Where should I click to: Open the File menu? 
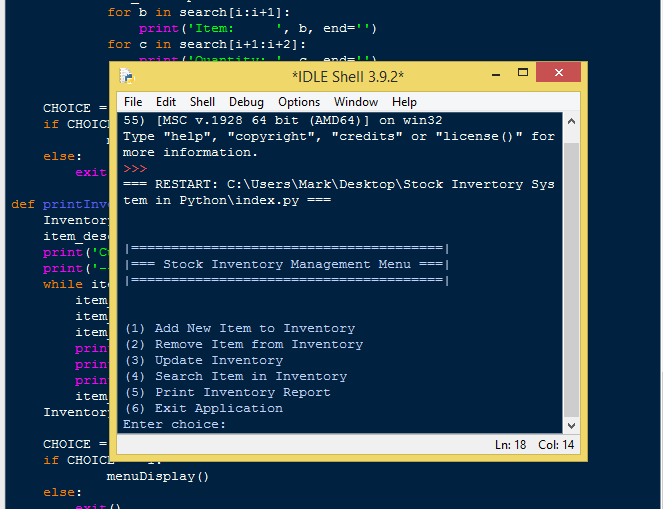click(133, 102)
